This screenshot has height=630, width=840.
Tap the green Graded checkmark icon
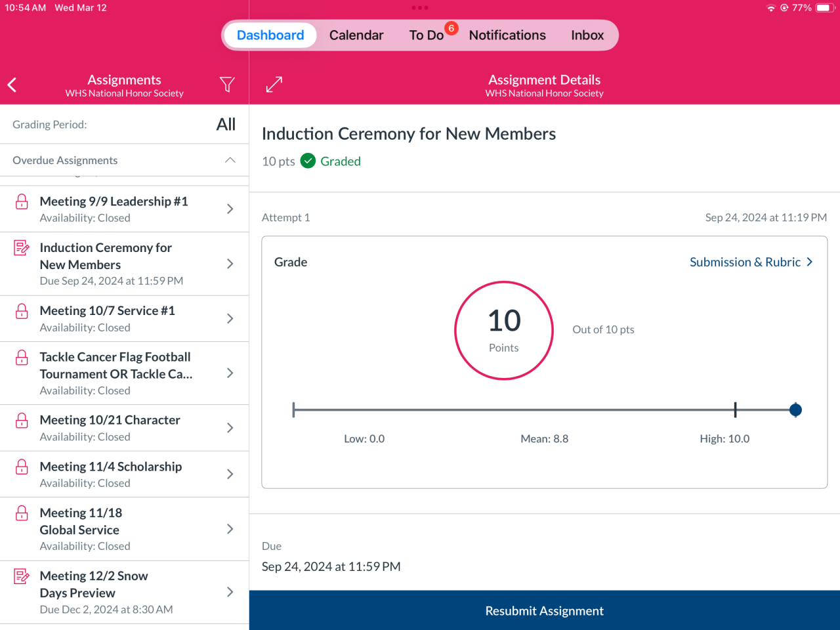tap(308, 161)
